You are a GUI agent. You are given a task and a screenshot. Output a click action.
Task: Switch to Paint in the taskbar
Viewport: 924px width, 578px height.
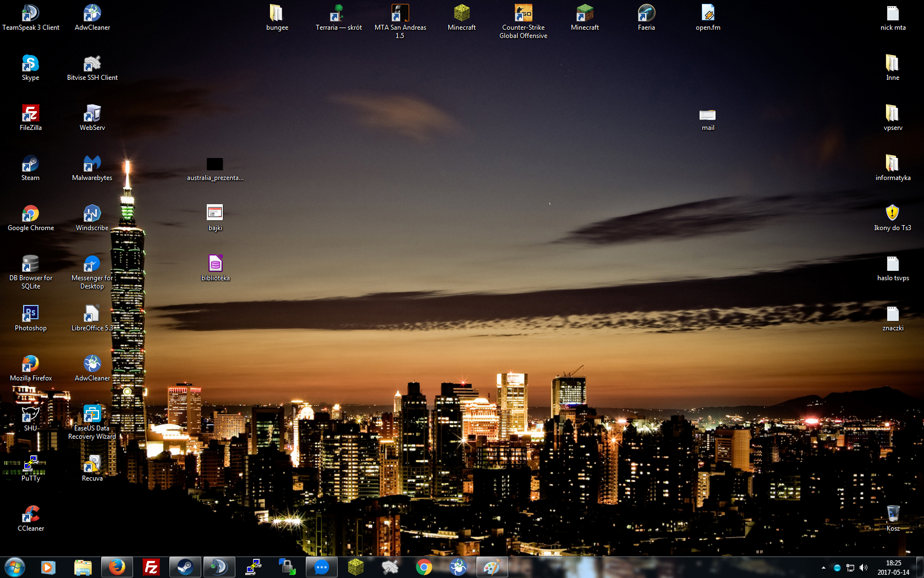click(492, 567)
